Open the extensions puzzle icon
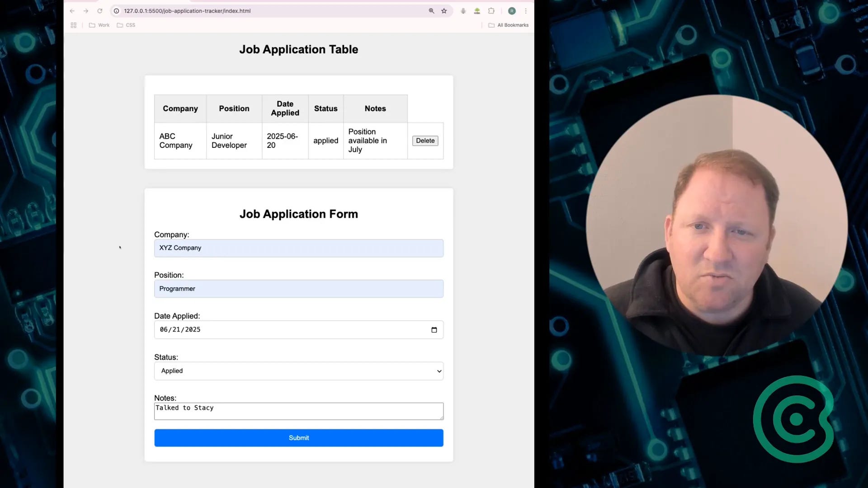 [x=491, y=11]
